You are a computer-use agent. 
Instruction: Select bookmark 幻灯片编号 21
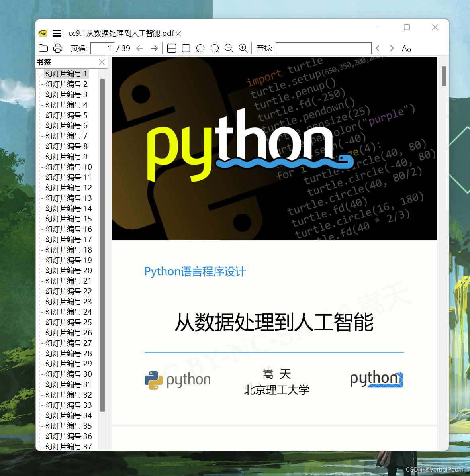pos(69,281)
